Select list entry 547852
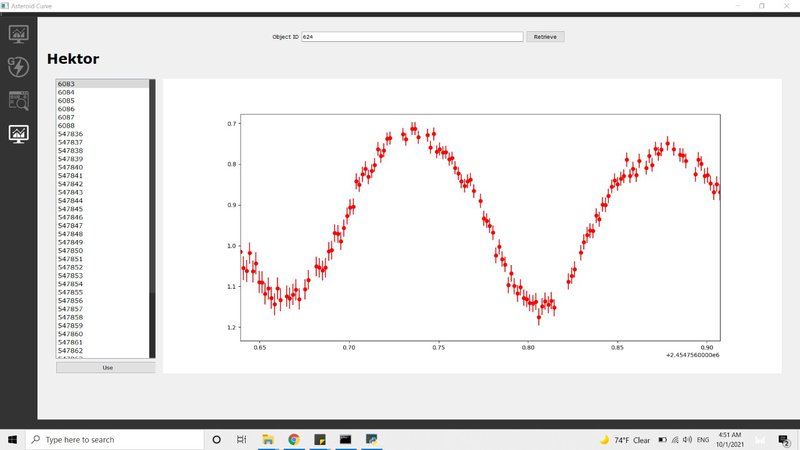800x450 pixels. [103, 267]
